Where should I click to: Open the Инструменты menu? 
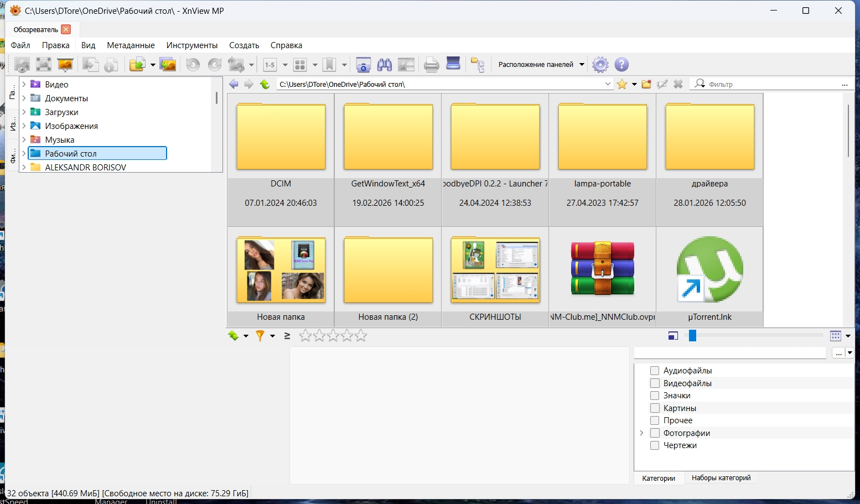[x=191, y=45]
